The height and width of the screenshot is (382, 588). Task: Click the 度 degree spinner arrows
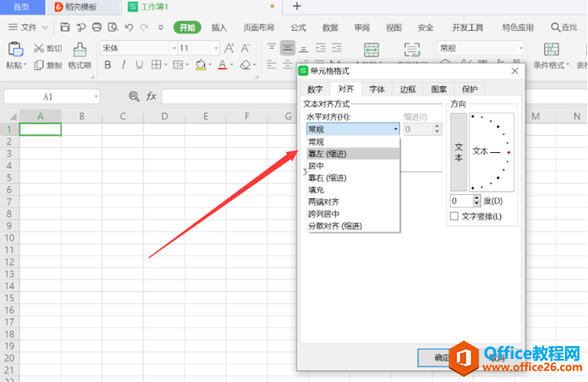[x=476, y=201]
